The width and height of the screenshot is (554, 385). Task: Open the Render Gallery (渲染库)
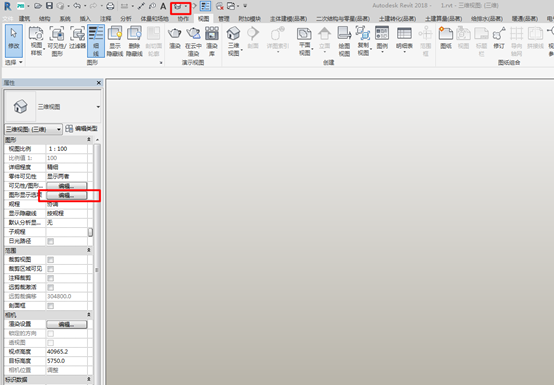pos(212,41)
